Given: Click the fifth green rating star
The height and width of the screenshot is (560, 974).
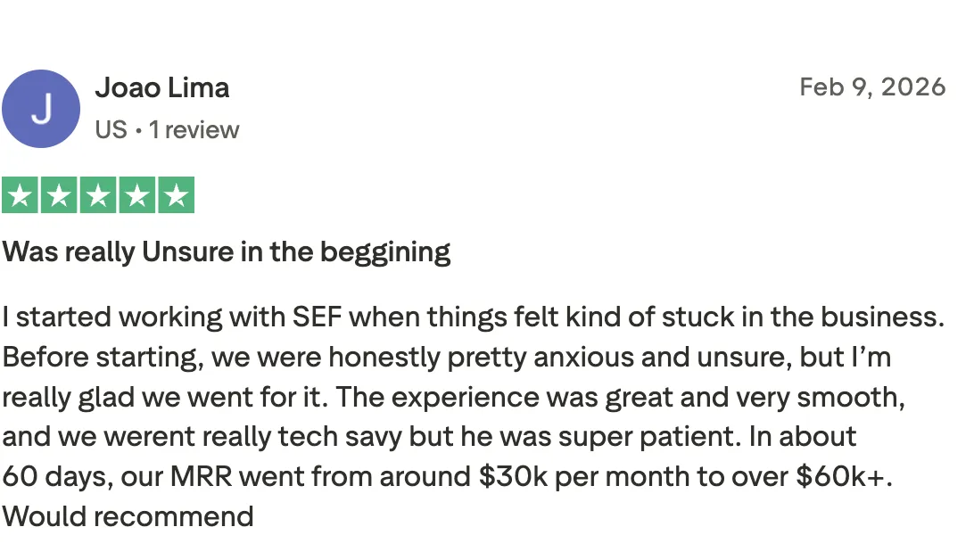Looking at the screenshot, I should click(x=177, y=195).
